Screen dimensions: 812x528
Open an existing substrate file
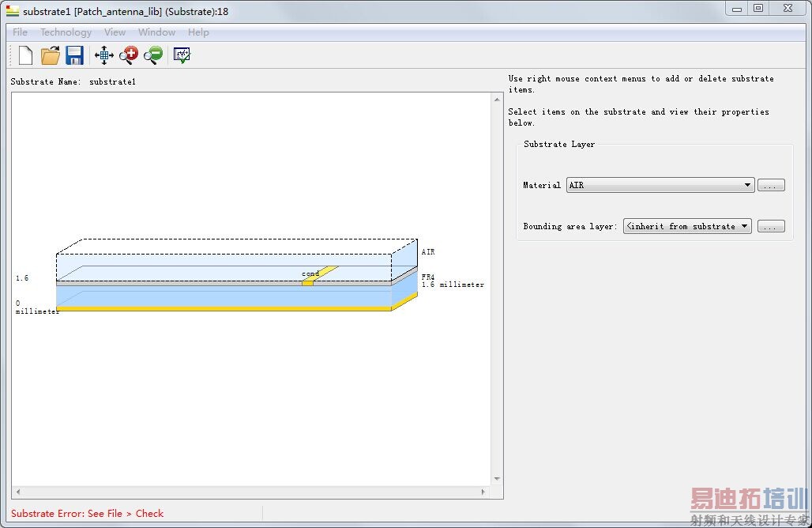[x=51, y=55]
